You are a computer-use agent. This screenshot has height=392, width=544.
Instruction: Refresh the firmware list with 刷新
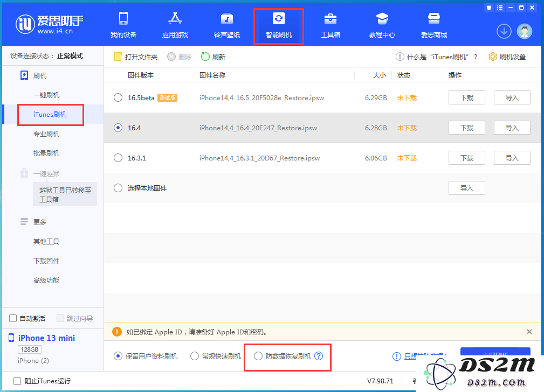click(213, 57)
